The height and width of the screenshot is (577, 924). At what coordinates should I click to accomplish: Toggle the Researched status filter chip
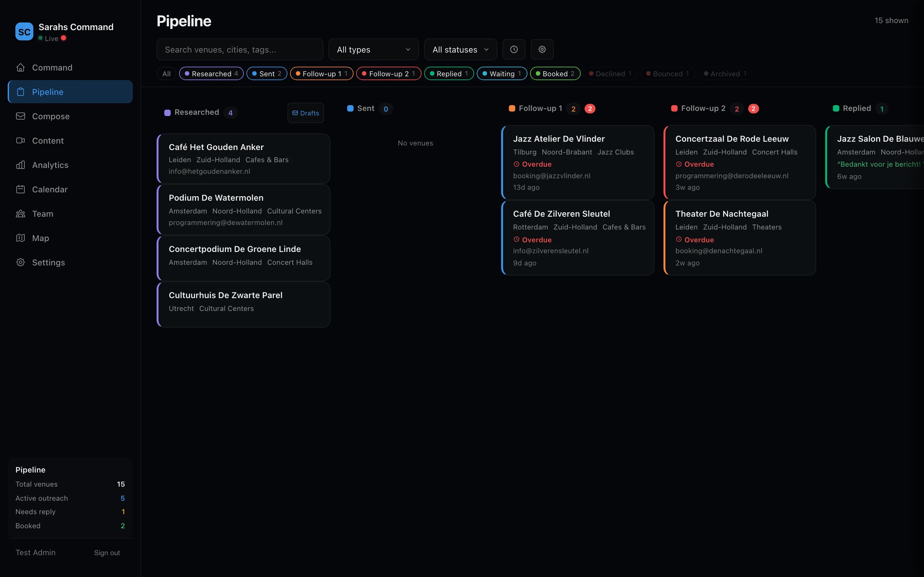tap(211, 73)
